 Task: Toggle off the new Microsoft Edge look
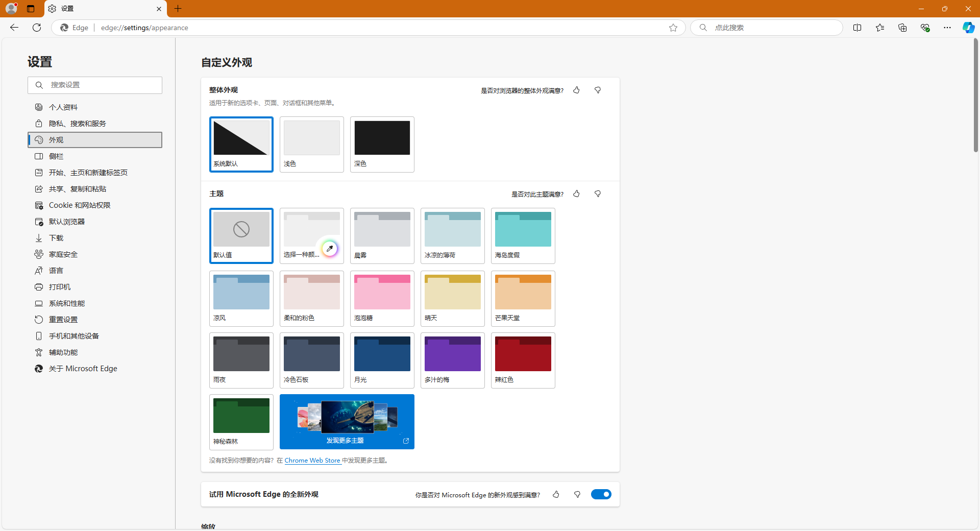click(601, 494)
